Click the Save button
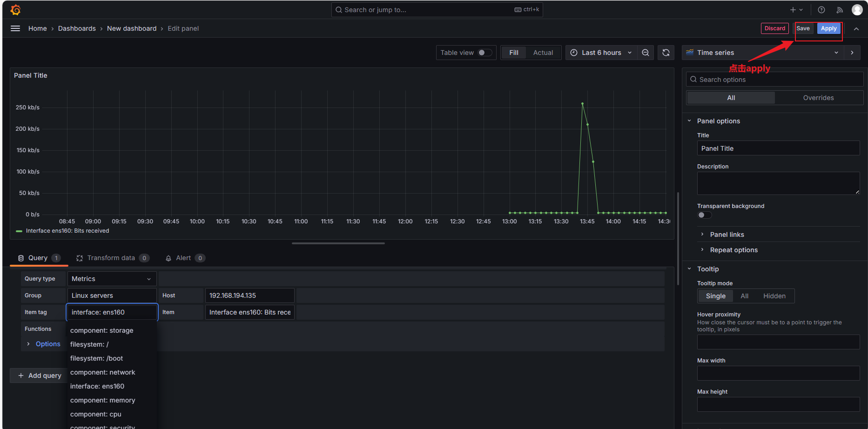Viewport: 868px width, 429px height. pyautogui.click(x=803, y=28)
